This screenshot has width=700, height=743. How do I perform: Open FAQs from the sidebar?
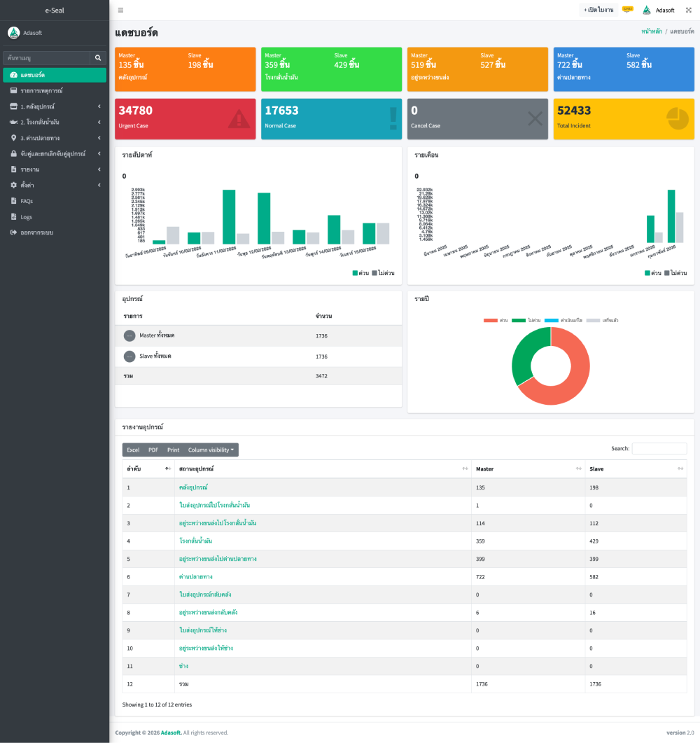pos(27,201)
